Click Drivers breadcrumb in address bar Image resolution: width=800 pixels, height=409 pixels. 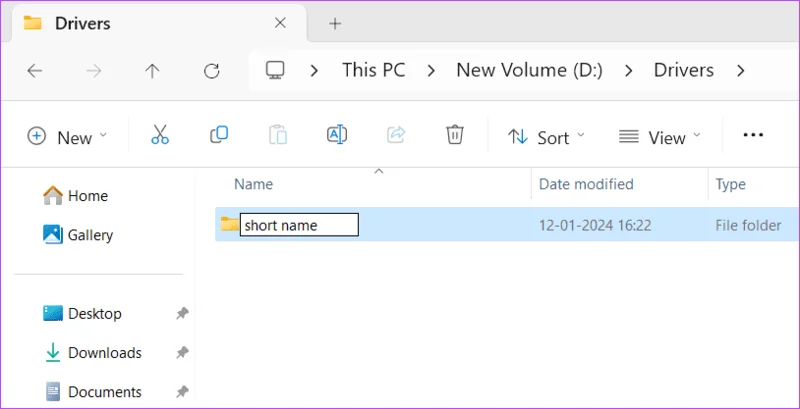(x=684, y=70)
